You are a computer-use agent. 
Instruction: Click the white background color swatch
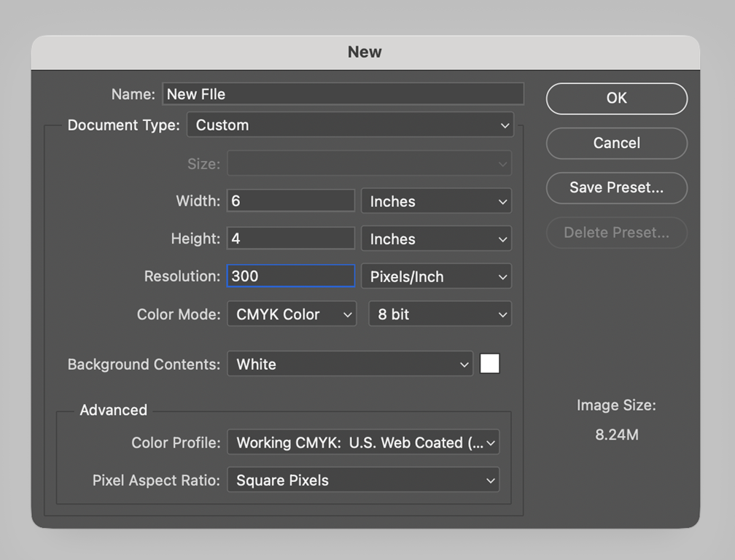(x=490, y=364)
